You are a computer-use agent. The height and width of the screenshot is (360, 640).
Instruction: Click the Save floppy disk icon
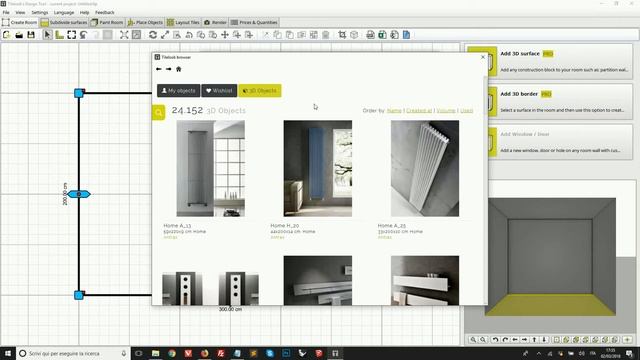pyautogui.click(x=31, y=35)
